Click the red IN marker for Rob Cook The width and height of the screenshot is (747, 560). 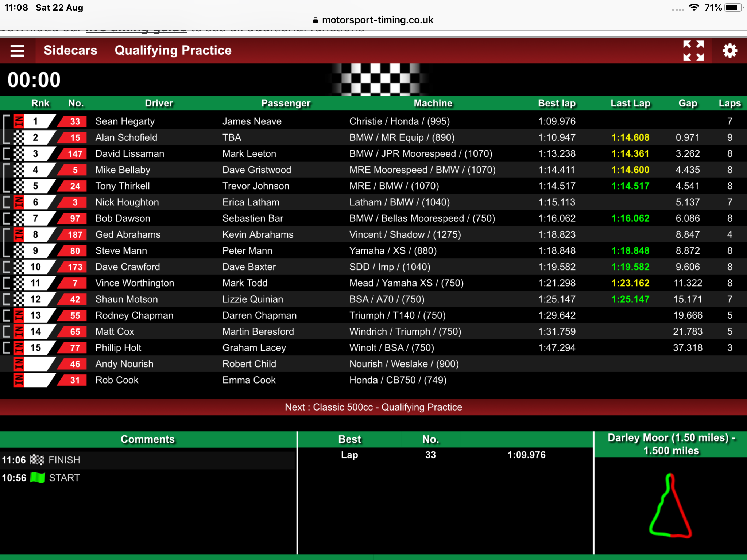19,380
